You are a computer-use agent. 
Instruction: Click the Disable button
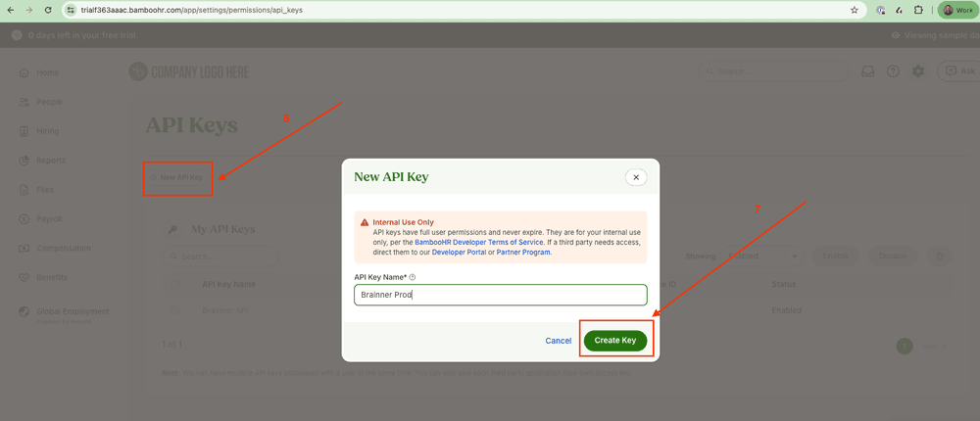[893, 257]
